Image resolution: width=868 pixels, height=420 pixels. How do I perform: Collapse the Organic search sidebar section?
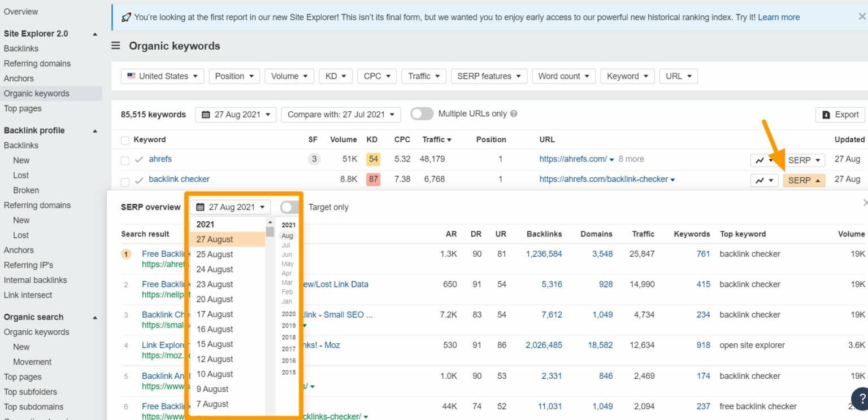(x=95, y=318)
